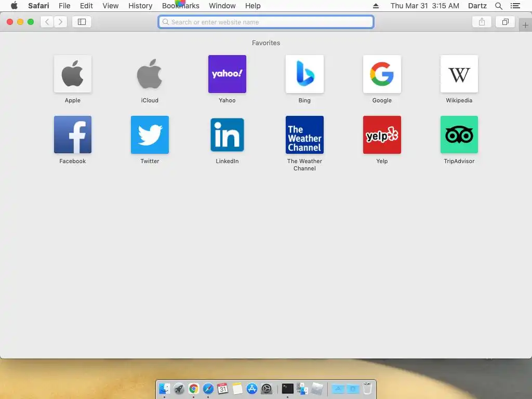Screen dimensions: 532x399
Task: Open App Store from the Dock
Action: pos(252,389)
